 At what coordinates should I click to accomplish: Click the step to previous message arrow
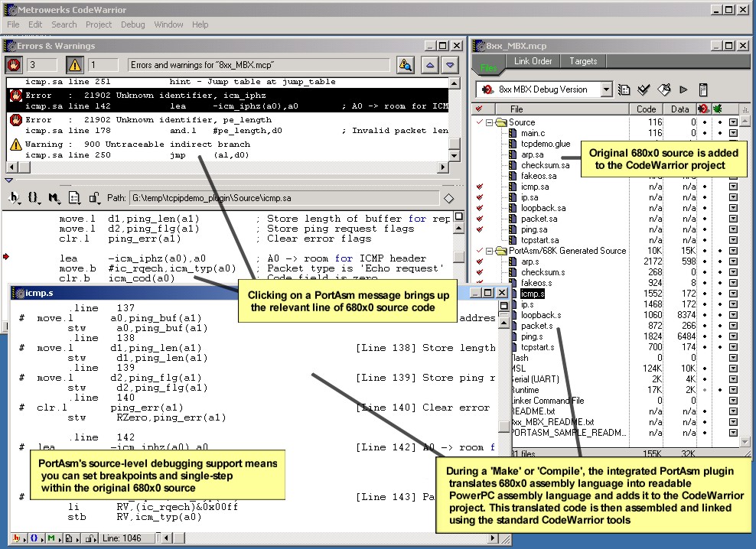(x=430, y=65)
